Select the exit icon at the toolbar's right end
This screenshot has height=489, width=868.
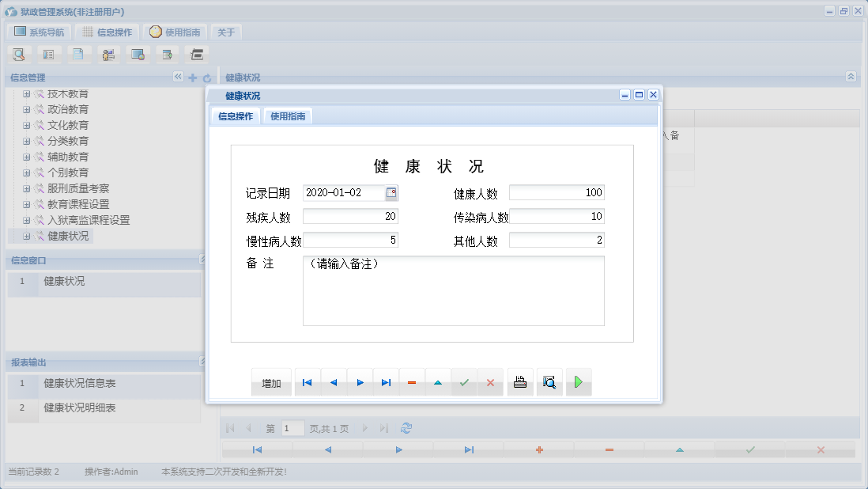pyautogui.click(x=195, y=54)
